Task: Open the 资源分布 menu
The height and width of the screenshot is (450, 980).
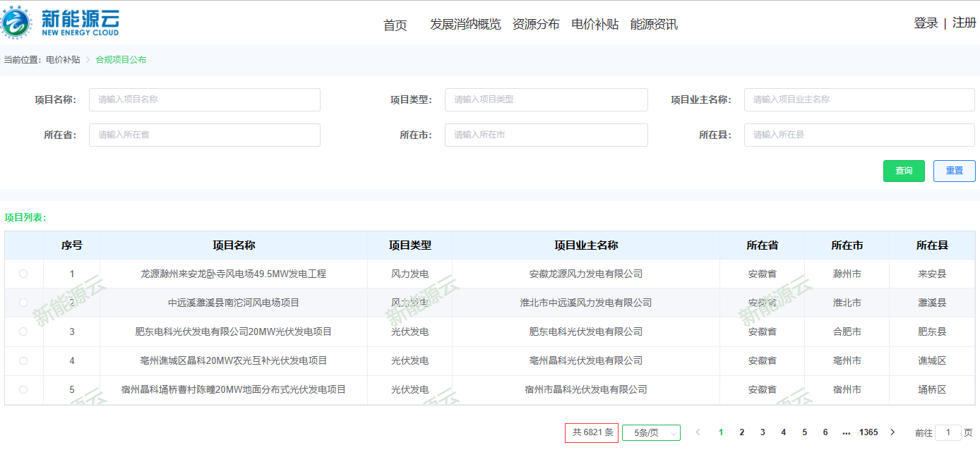Action: point(536,24)
